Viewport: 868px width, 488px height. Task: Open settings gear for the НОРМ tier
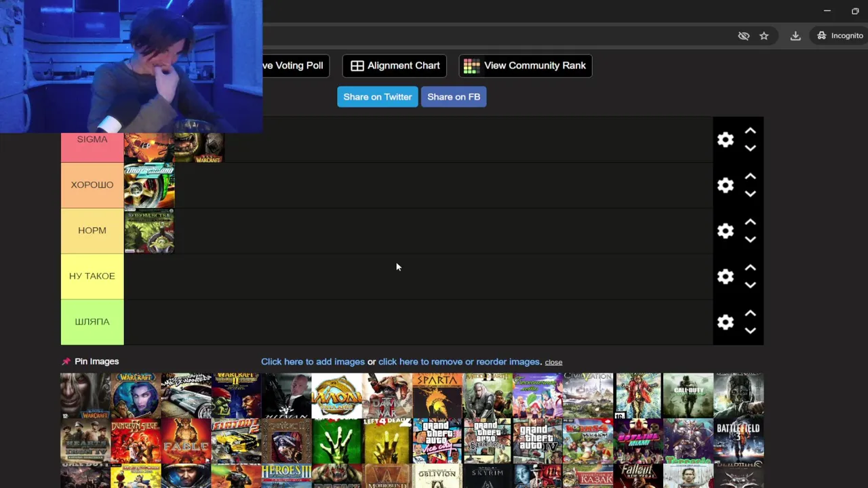pos(726,231)
